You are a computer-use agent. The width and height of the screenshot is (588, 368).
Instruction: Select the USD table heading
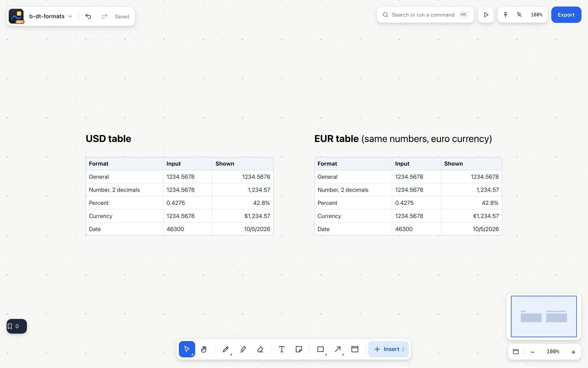pos(109,139)
